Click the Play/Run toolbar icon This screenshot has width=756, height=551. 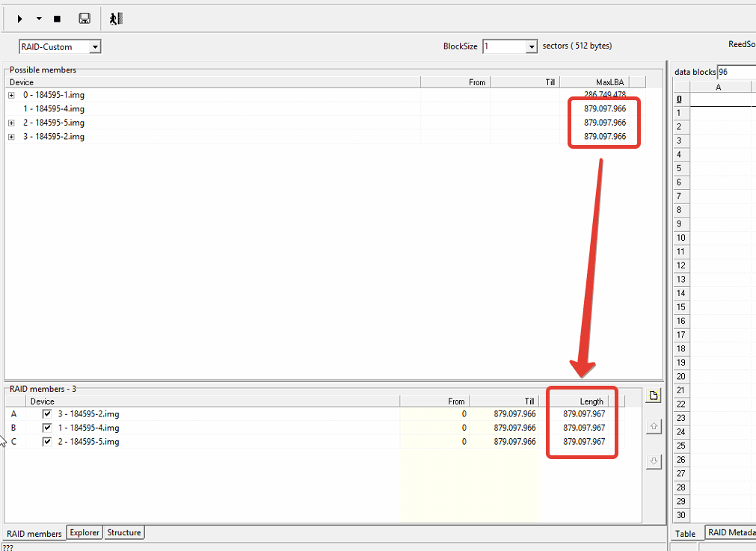point(19,19)
